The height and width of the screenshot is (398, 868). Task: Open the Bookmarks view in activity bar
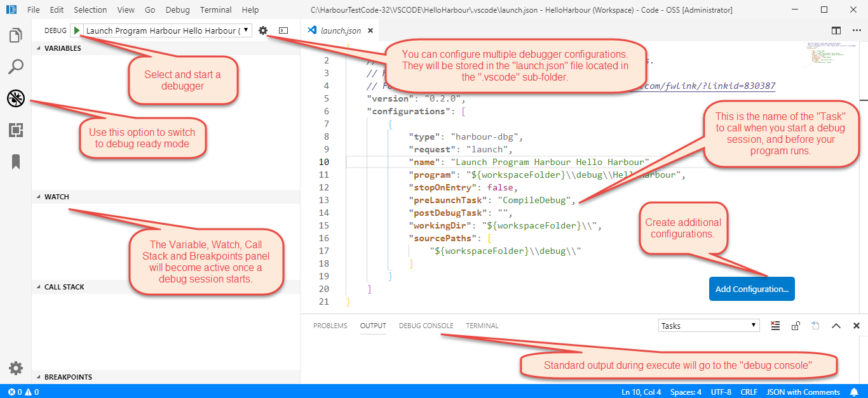click(16, 162)
